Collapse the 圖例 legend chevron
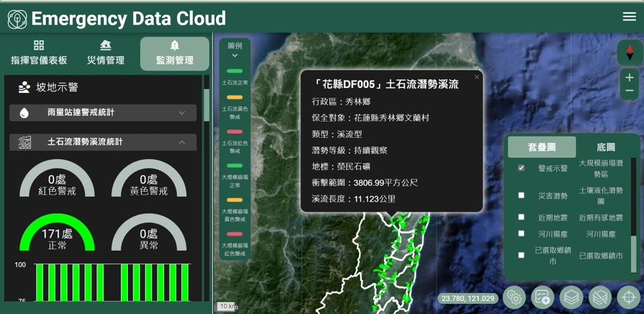 point(234,55)
